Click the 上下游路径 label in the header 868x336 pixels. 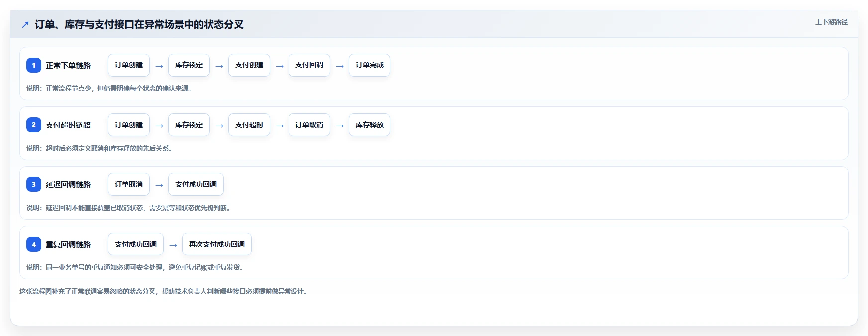[x=831, y=22]
